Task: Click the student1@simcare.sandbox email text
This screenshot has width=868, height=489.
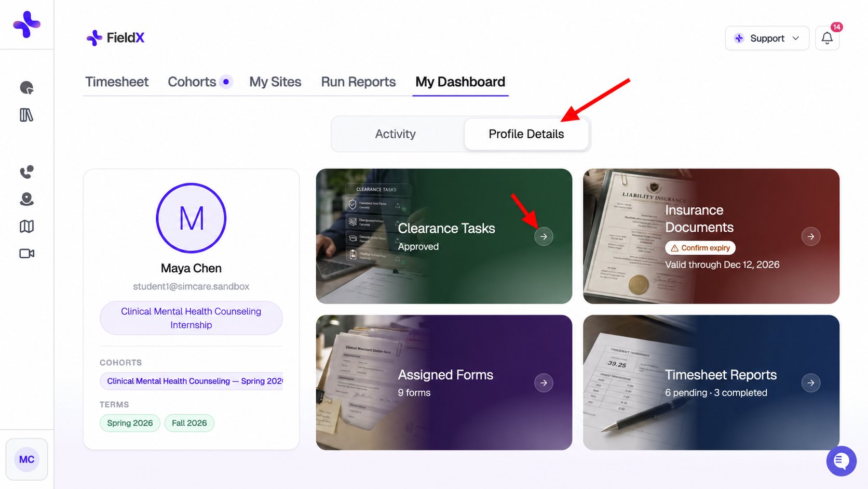Action: tap(191, 286)
